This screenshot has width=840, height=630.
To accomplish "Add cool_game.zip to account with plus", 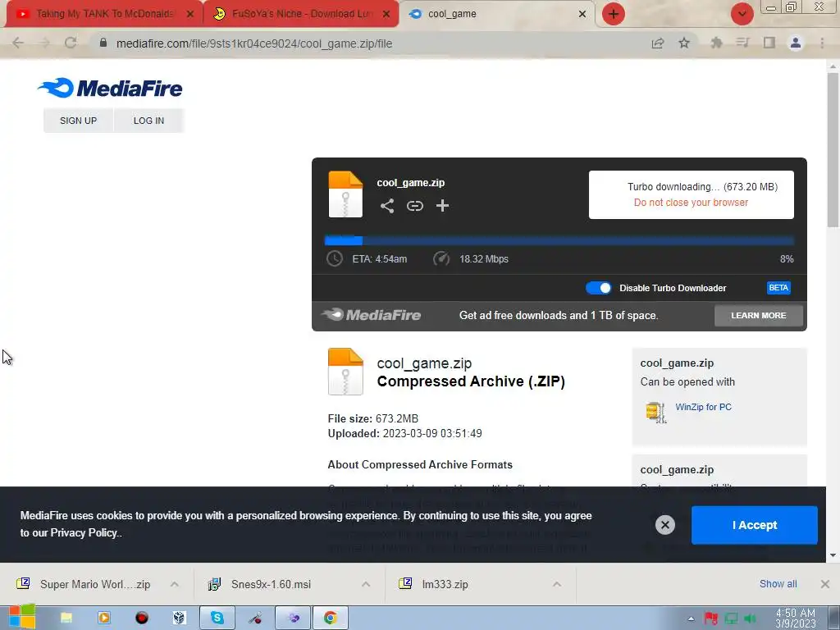I will click(442, 206).
